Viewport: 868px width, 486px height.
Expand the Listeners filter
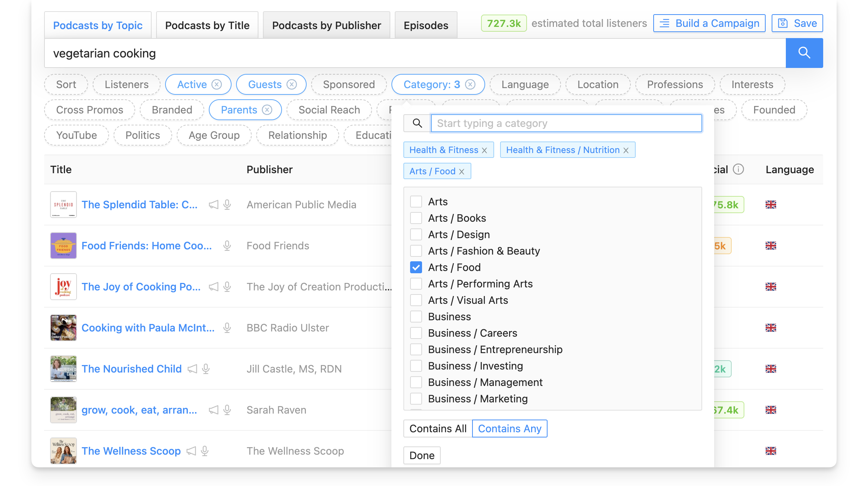(126, 84)
